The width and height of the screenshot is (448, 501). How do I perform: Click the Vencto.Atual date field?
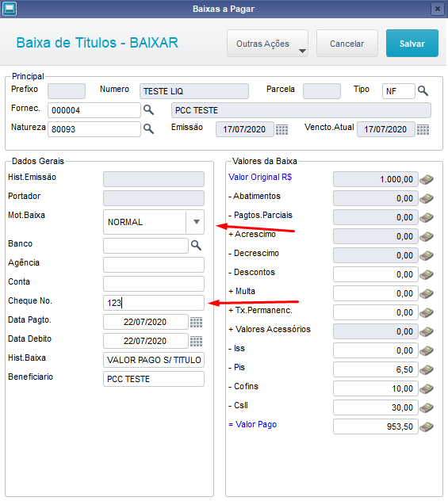386,129
